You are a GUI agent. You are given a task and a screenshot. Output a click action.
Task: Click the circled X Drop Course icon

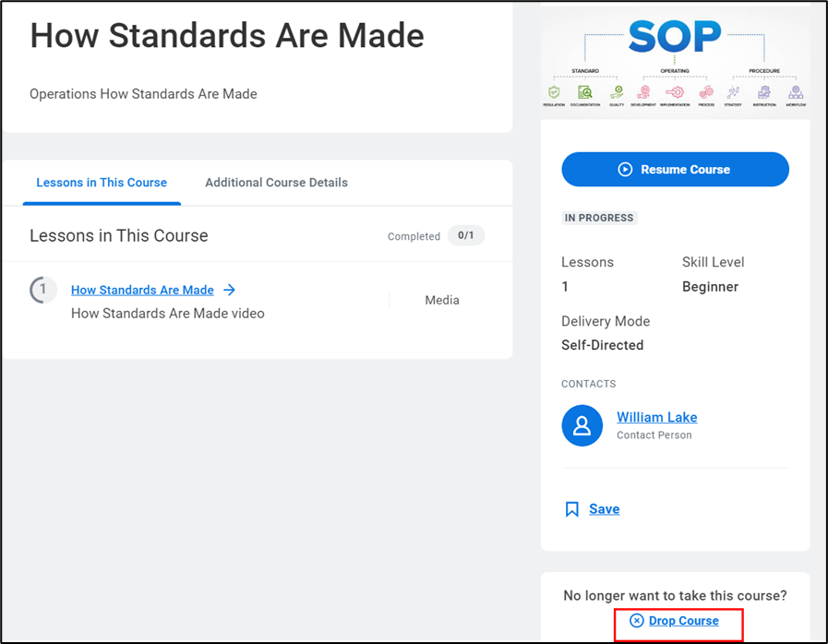(637, 621)
